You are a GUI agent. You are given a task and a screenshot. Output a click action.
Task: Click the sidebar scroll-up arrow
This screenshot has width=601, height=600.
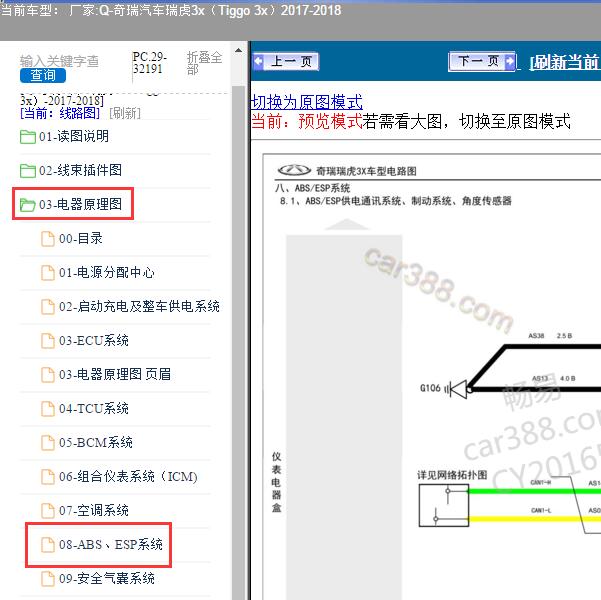[238, 50]
